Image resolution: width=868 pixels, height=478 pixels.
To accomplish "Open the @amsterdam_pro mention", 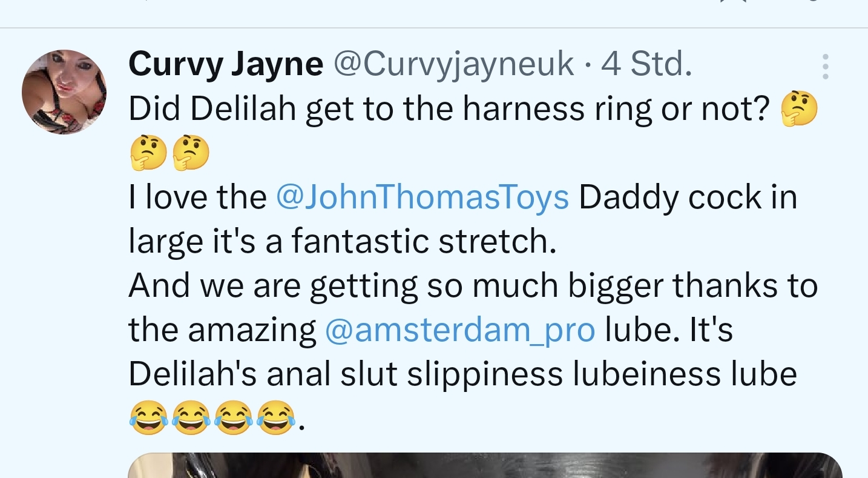I will pos(460,330).
